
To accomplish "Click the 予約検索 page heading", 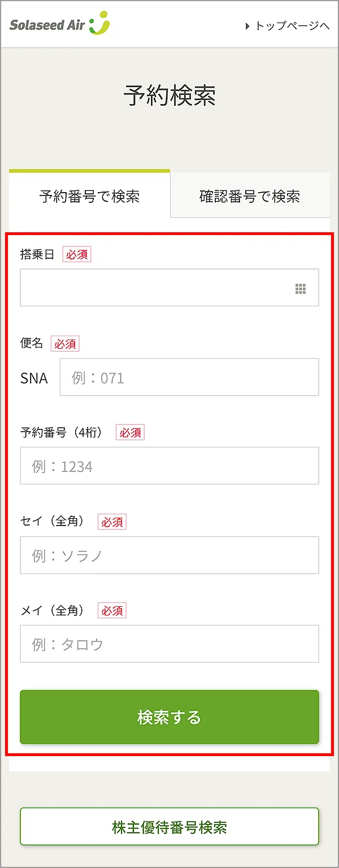I will coord(169,96).
